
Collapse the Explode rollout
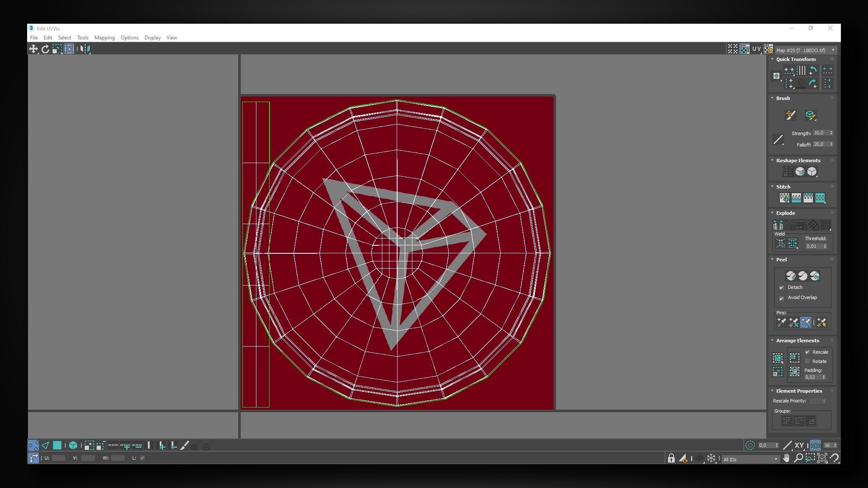(x=772, y=213)
